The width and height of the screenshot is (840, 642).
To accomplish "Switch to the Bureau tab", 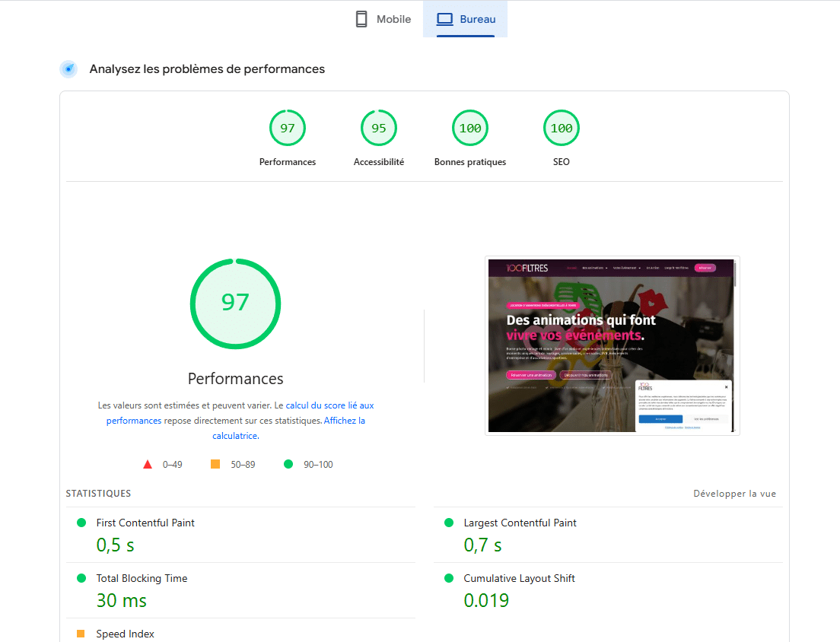I will [465, 19].
